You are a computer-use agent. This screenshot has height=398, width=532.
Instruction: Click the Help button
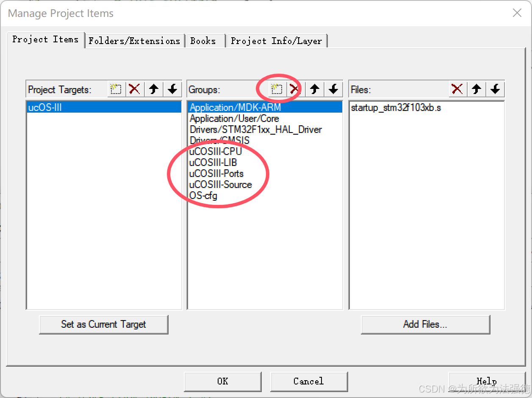click(486, 381)
